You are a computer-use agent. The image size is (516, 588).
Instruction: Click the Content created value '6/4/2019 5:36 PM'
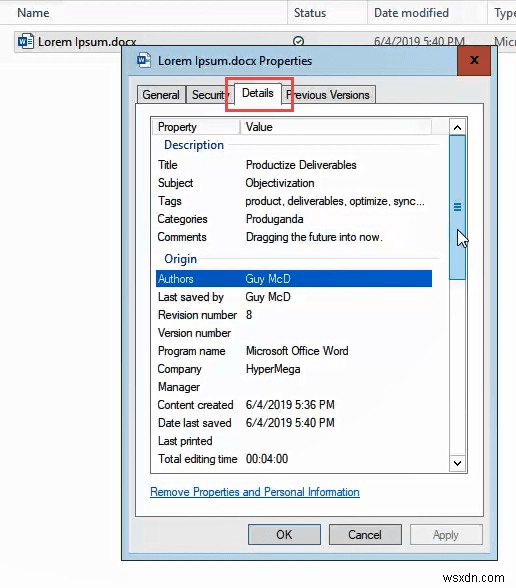coord(290,405)
